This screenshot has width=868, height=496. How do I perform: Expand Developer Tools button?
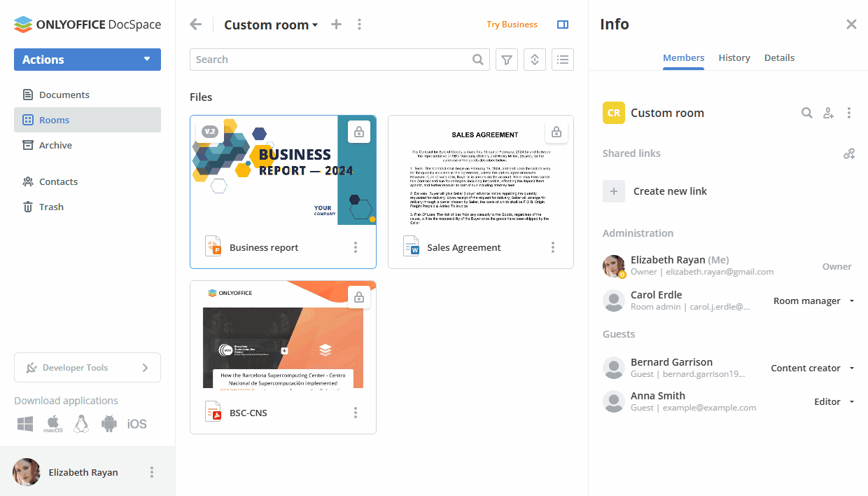(x=87, y=368)
